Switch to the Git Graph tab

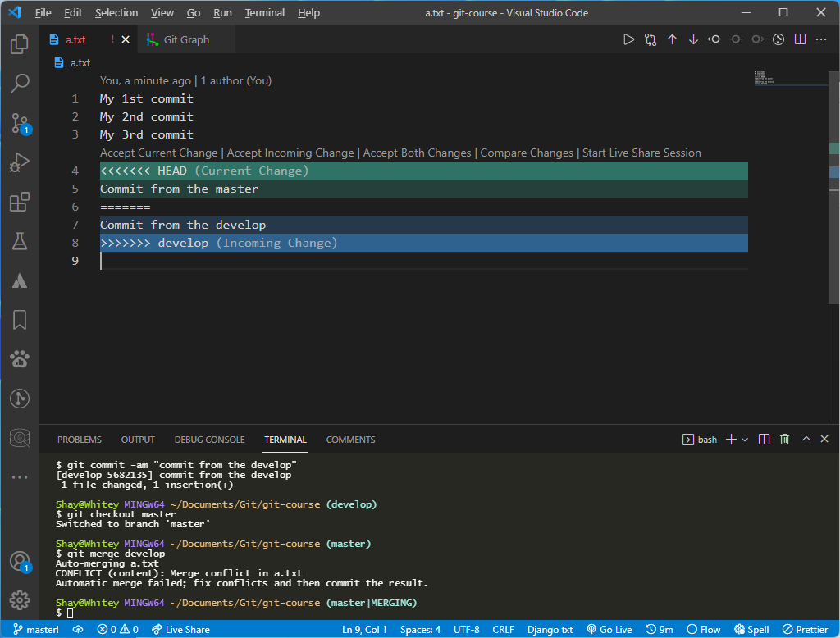click(186, 39)
